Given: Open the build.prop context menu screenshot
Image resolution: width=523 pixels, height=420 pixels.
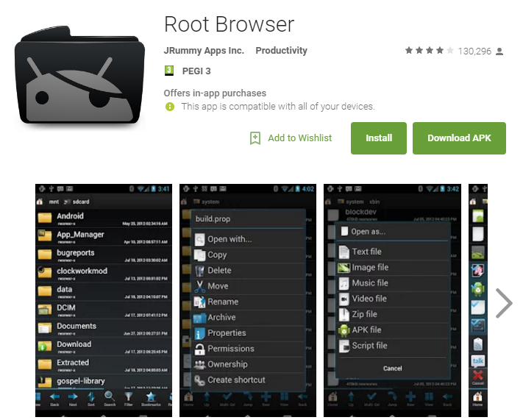Looking at the screenshot, I should click(x=248, y=300).
